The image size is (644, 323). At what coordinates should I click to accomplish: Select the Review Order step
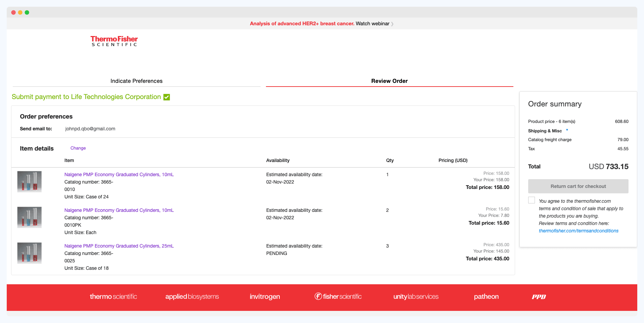point(389,81)
